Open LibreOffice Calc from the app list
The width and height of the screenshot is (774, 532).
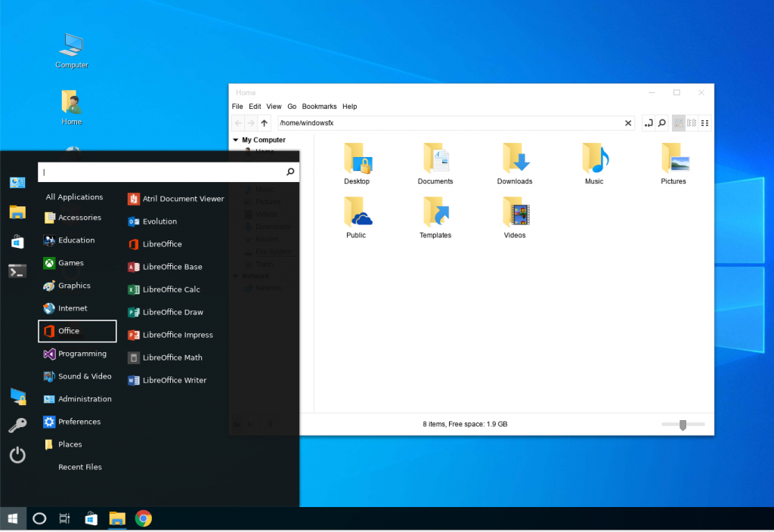[x=171, y=289]
